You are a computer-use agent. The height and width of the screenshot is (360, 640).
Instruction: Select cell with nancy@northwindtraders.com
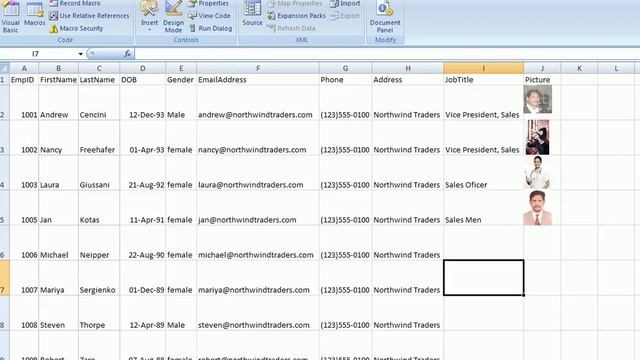point(258,138)
